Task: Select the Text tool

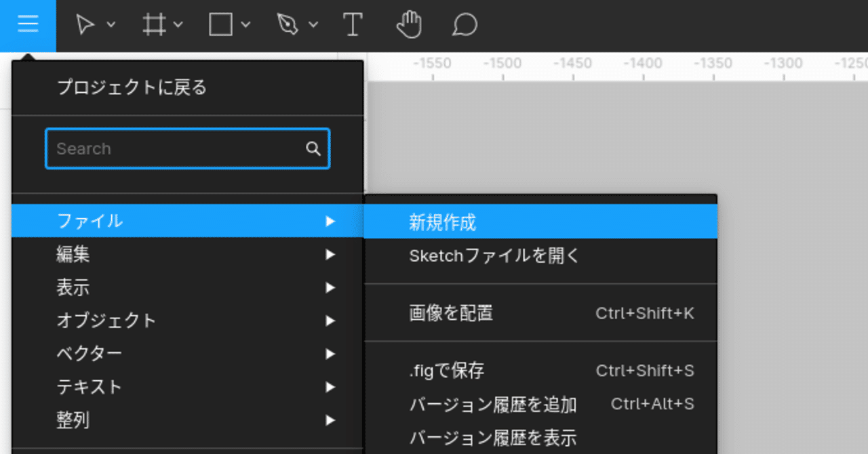Action: (353, 25)
